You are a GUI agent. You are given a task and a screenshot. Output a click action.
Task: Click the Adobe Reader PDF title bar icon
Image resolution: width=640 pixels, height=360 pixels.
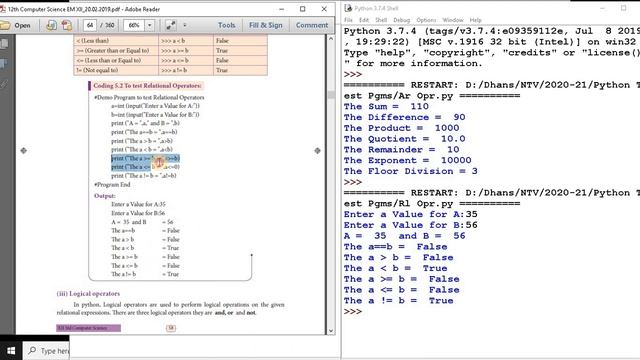tap(3, 9)
